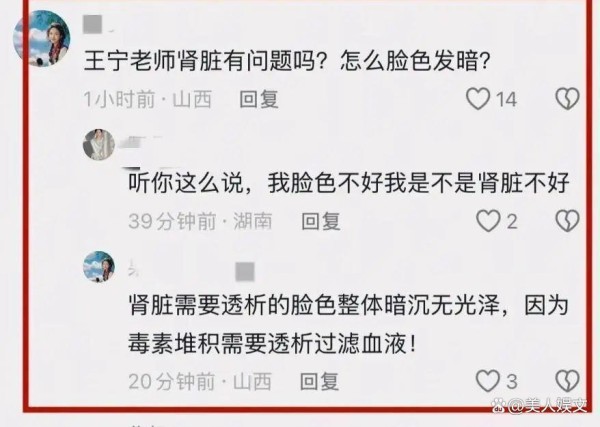Reply to the 20分钟前 山西 comment

click(320, 381)
